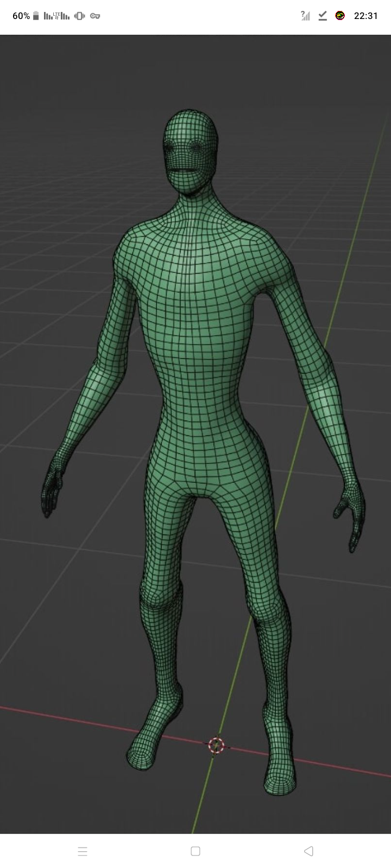Select the foot on the right side
Viewport: 391px width, 868px height.
point(280,776)
